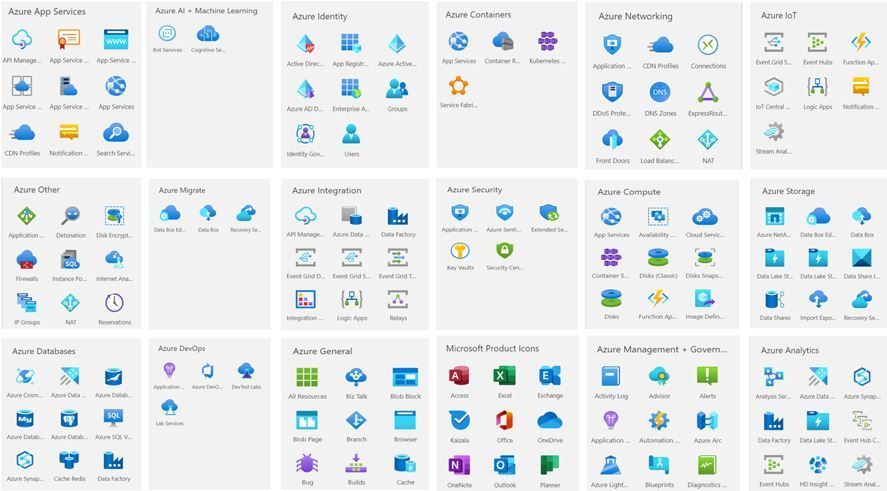This screenshot has height=491, width=887.
Task: Click the Activity Log icon
Action: pos(610,376)
